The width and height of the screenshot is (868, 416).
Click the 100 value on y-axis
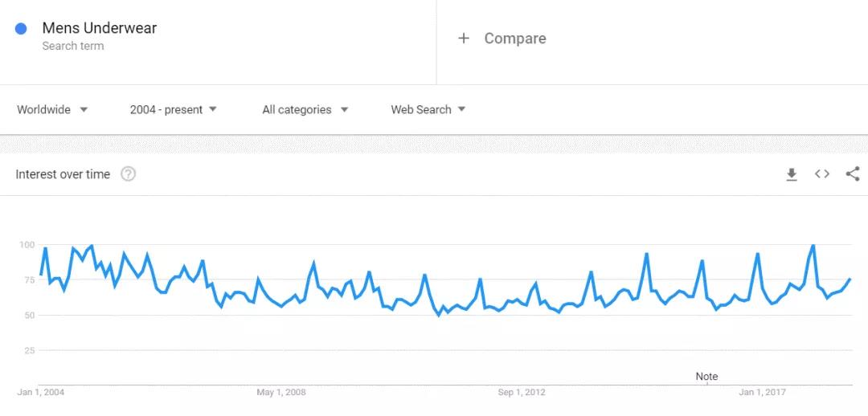[27, 244]
